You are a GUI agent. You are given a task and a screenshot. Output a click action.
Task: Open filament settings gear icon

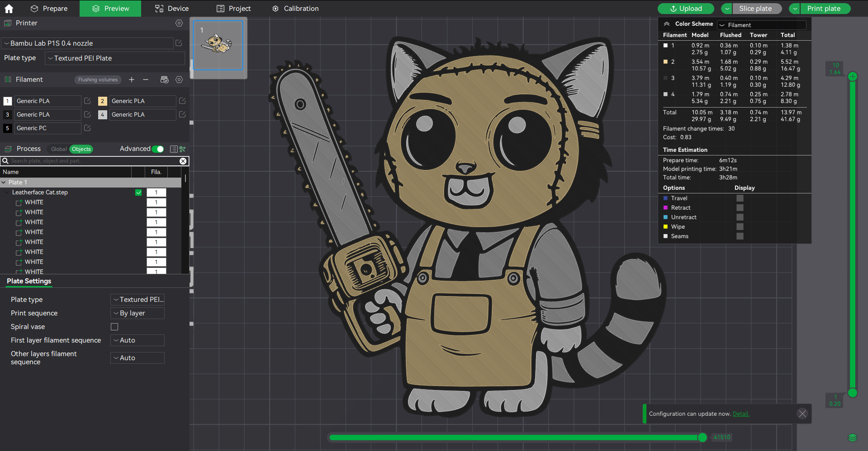pos(179,80)
